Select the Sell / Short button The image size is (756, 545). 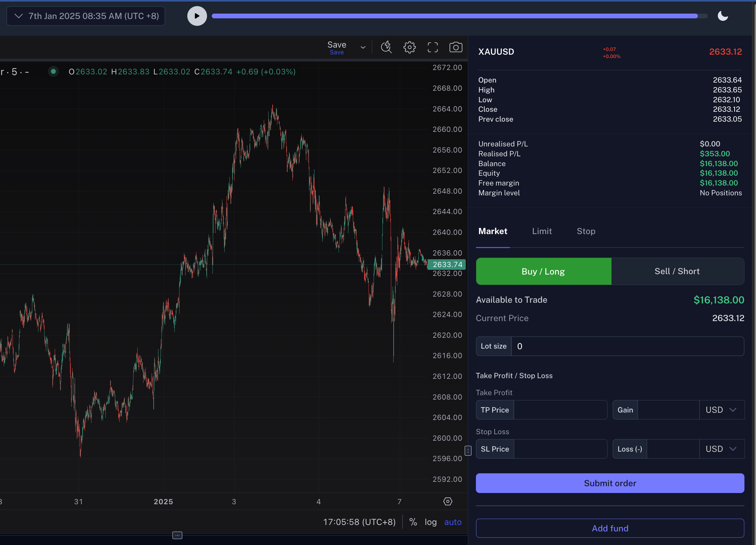[x=677, y=271]
